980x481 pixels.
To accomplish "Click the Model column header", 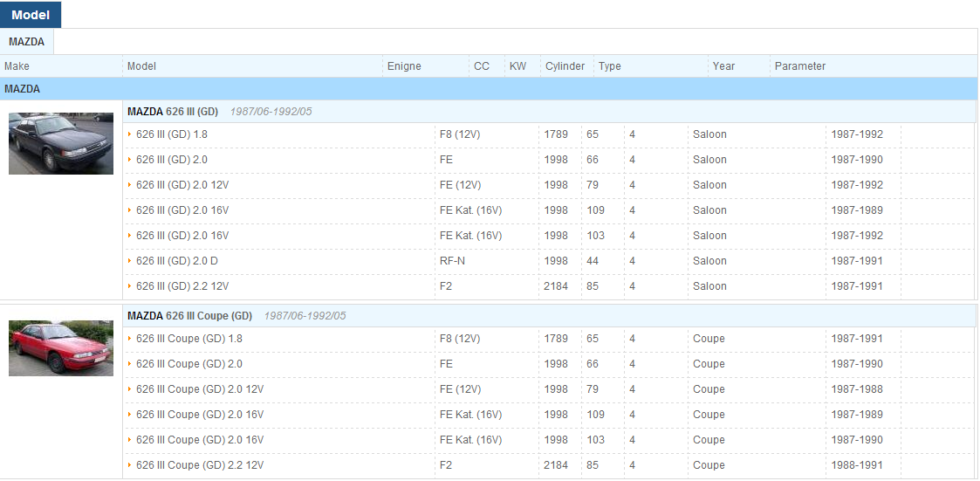I will click(141, 66).
